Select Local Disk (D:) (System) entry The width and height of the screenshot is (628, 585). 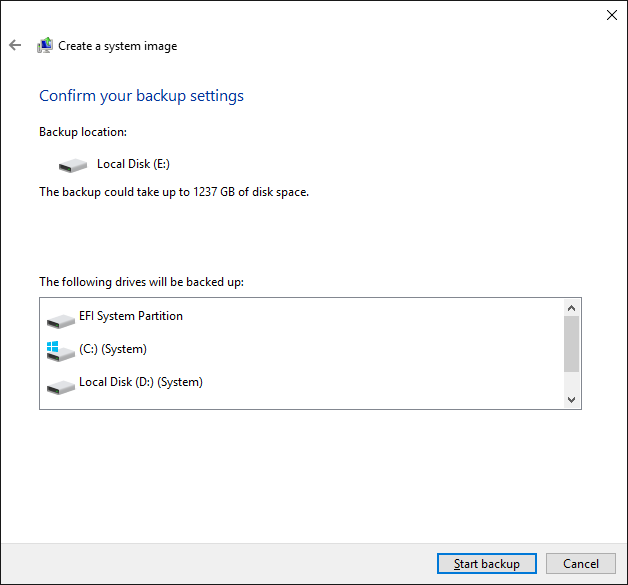(x=141, y=382)
